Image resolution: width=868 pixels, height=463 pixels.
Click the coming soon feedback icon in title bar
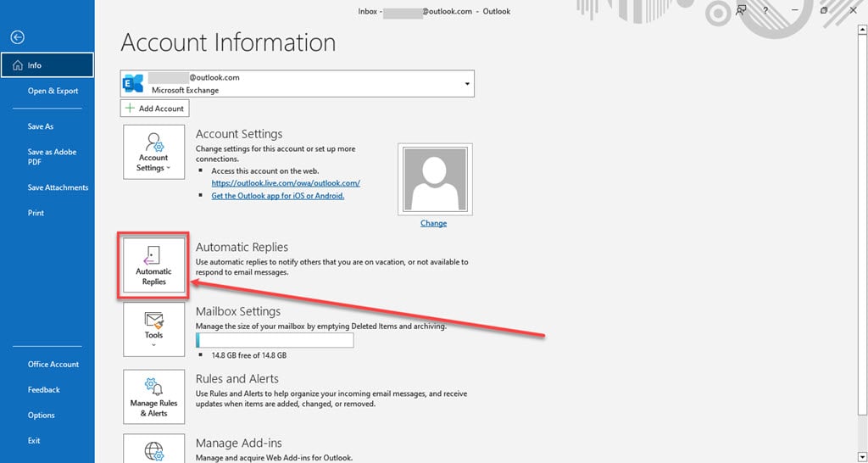coord(741,10)
